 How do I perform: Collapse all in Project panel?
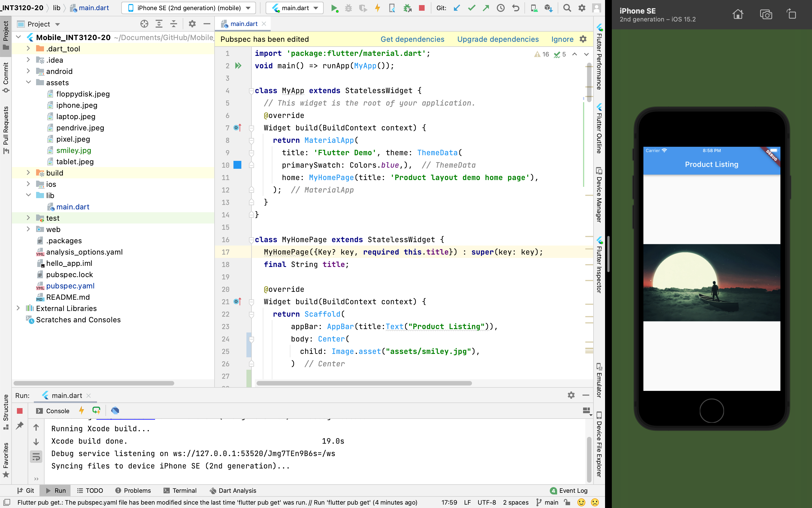coord(173,24)
